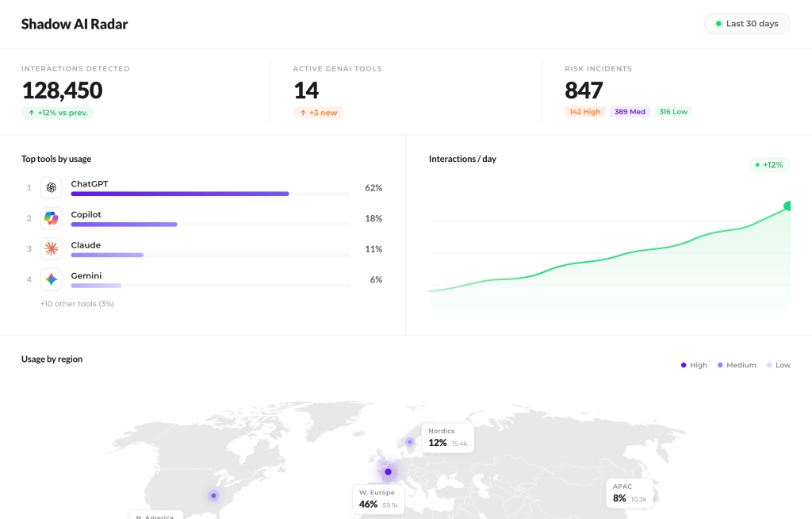
Task: Filter incidents by 389 Med badge
Action: (630, 112)
